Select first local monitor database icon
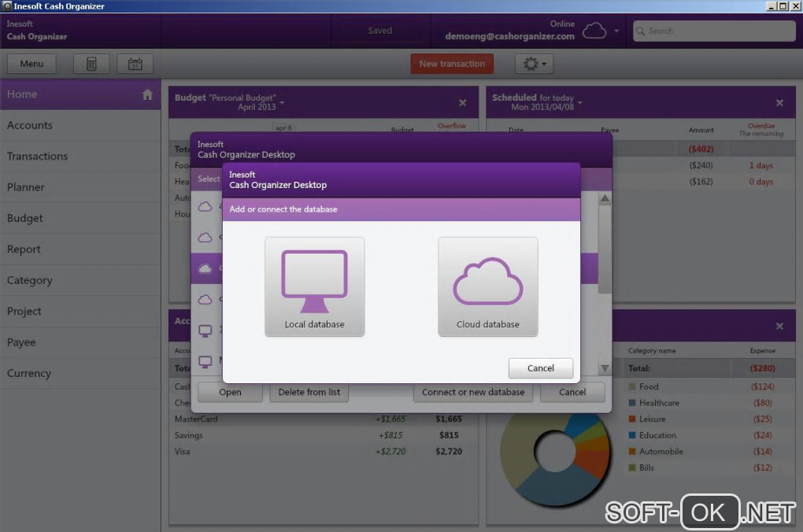This screenshot has width=803, height=532. coord(205,331)
